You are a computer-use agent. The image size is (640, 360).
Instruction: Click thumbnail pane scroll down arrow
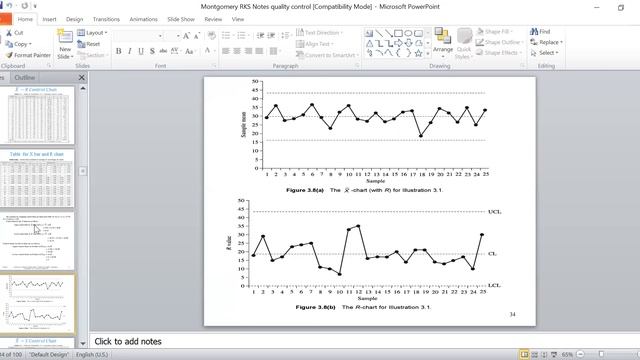[x=82, y=344]
